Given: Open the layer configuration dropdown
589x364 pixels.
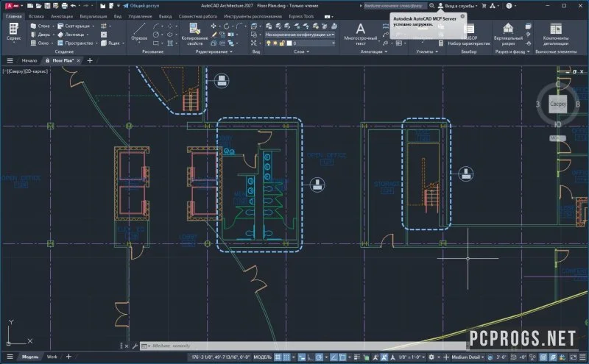Looking at the screenshot, I should [300, 35].
